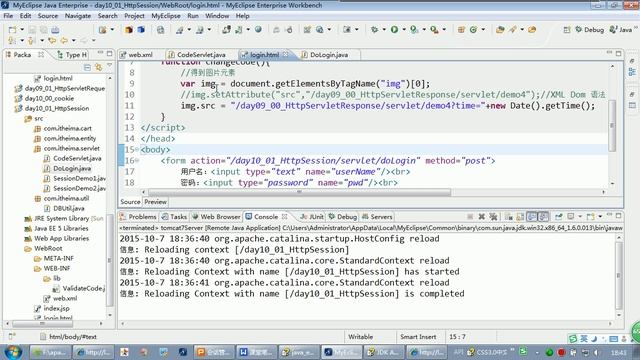
Task: Click the Open Perspective icon
Action: [567, 30]
